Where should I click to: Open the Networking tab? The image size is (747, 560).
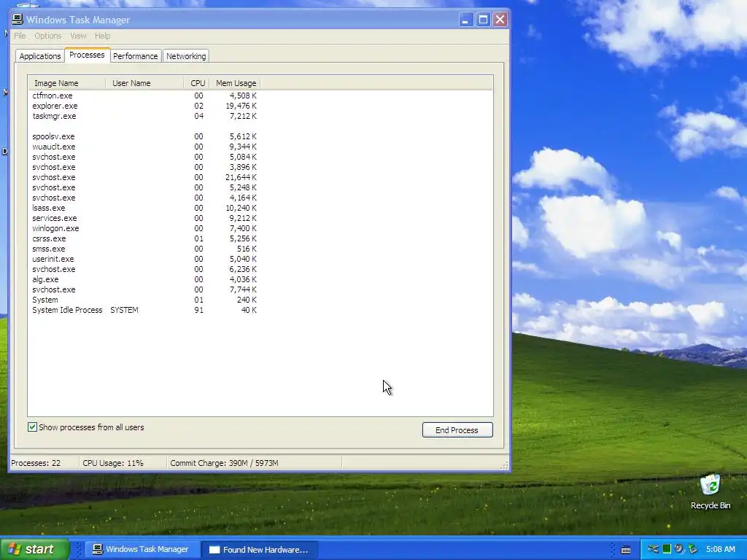(x=186, y=56)
